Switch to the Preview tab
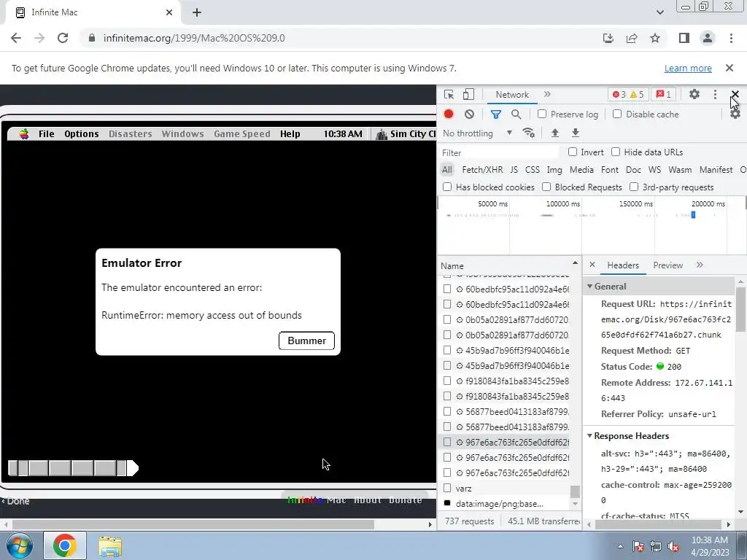 [667, 265]
